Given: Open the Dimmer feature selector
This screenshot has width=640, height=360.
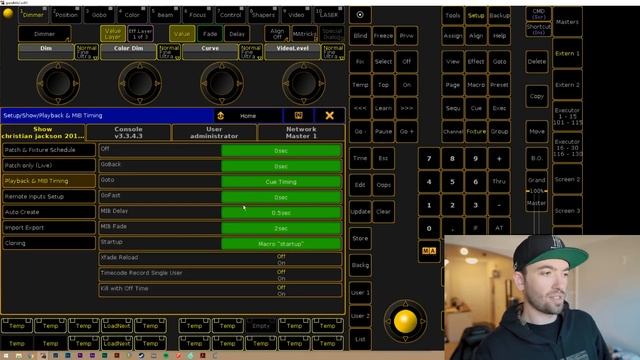Looking at the screenshot, I should click(x=44, y=34).
